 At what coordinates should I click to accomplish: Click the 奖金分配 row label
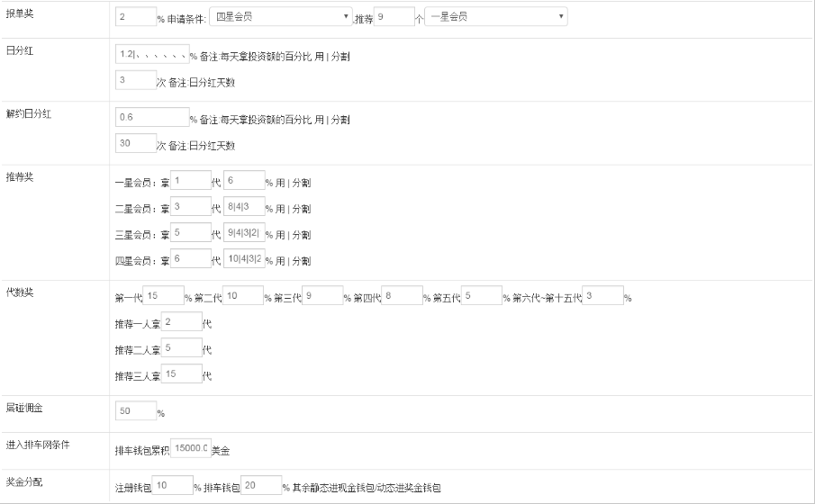point(24,482)
